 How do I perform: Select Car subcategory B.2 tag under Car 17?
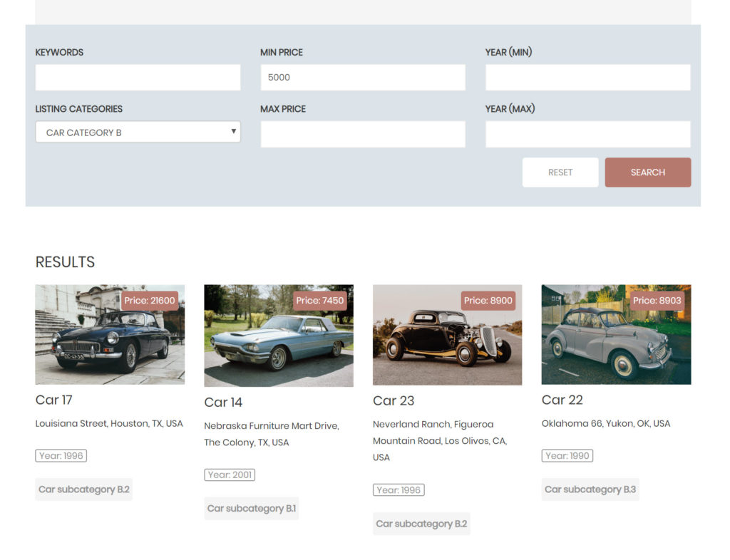(84, 489)
